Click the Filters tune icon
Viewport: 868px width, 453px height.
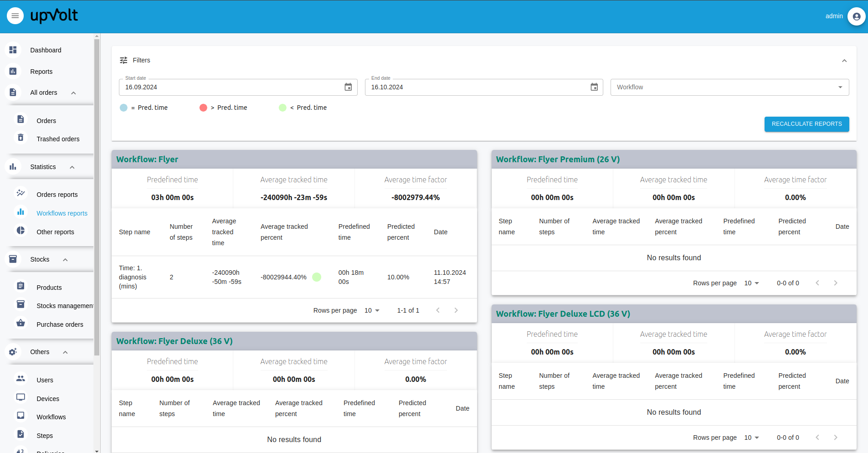(x=123, y=60)
